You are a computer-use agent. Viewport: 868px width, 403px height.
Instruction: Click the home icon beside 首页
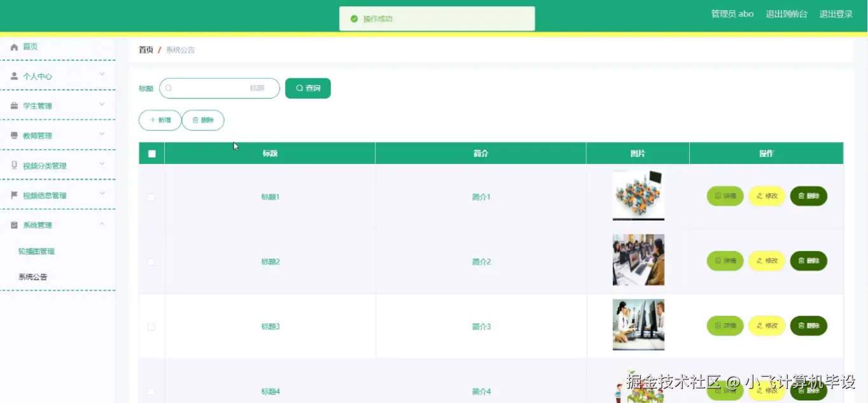[x=14, y=47]
